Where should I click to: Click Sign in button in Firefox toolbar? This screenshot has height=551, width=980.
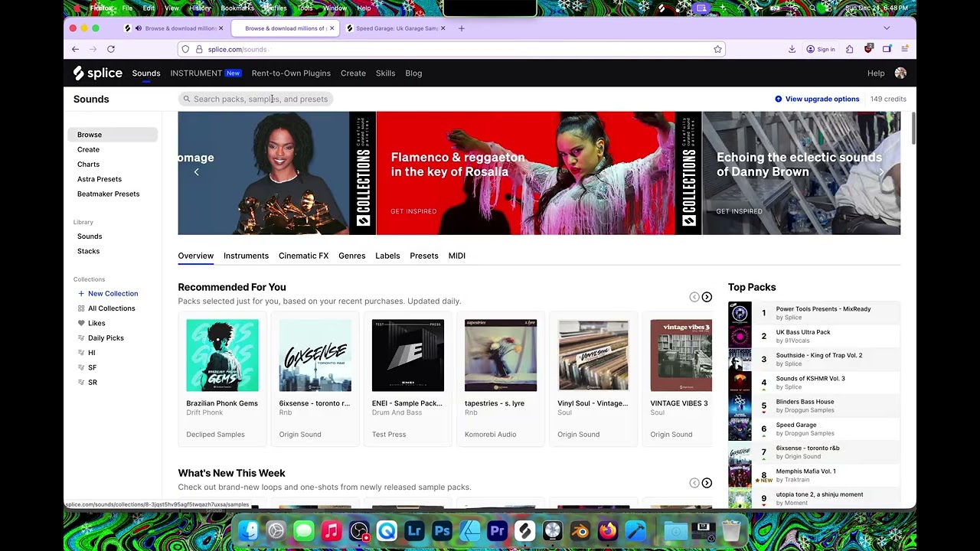821,49
